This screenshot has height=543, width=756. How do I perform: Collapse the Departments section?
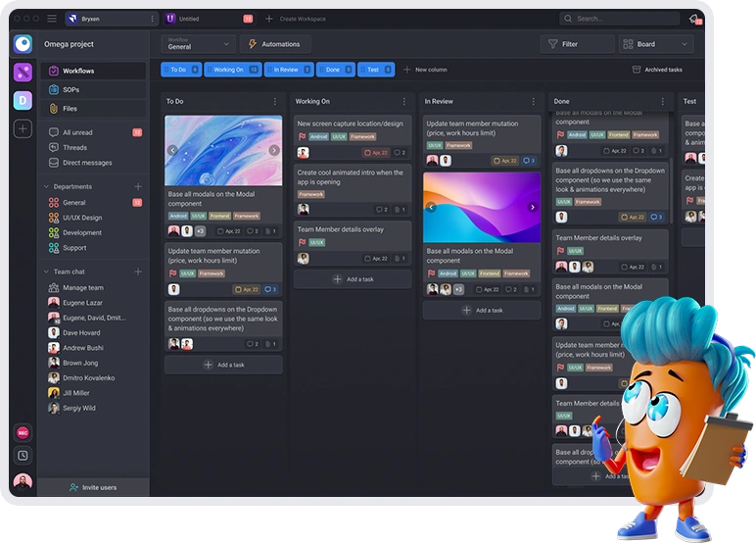46,186
